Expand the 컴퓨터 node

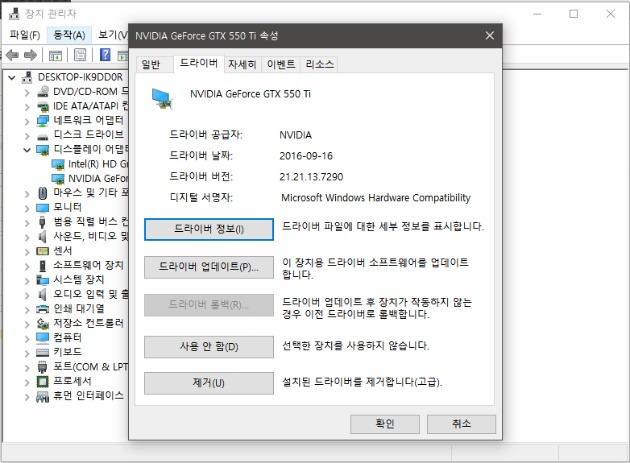[27, 338]
